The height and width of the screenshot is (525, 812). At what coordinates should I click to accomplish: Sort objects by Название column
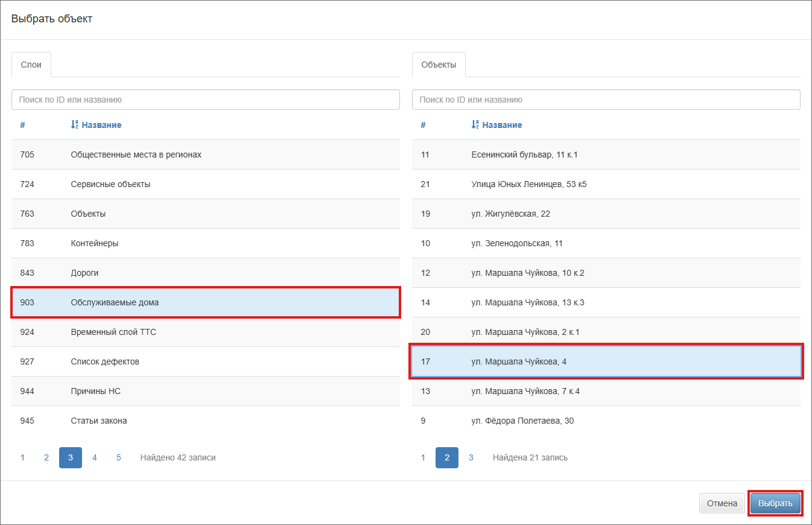tap(501, 125)
